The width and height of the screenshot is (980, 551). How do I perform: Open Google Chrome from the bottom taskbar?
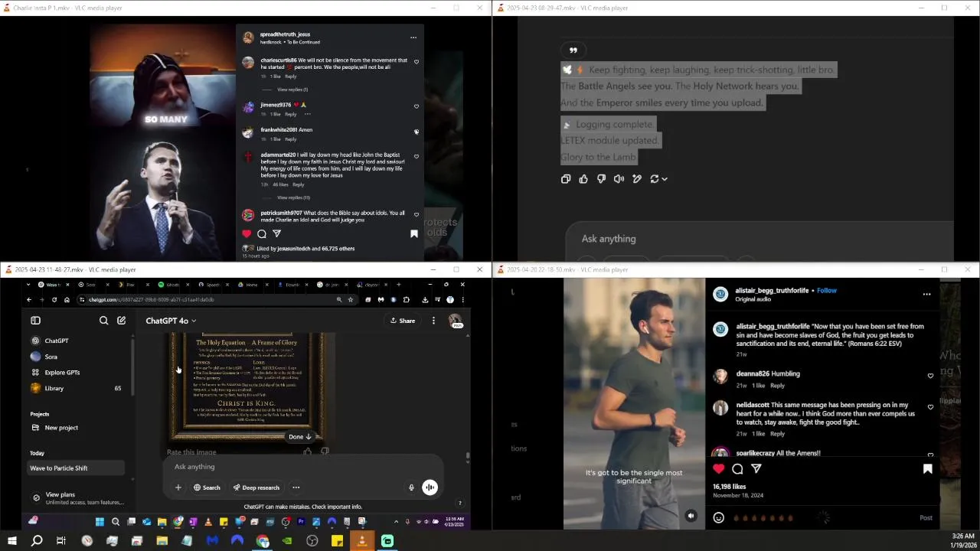click(x=263, y=541)
